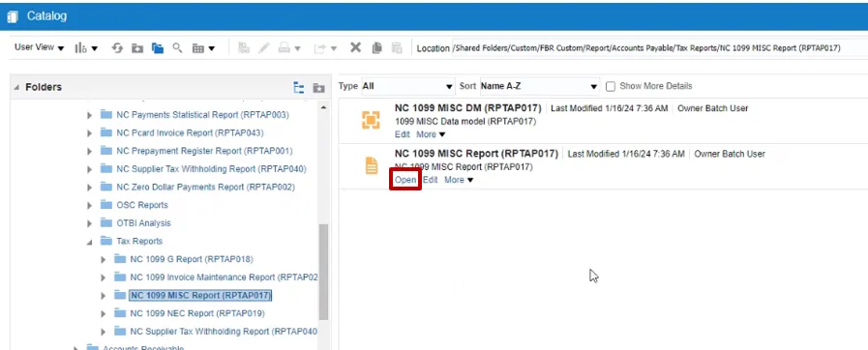Click Edit link under NC 1099 MISC DM

403,134
